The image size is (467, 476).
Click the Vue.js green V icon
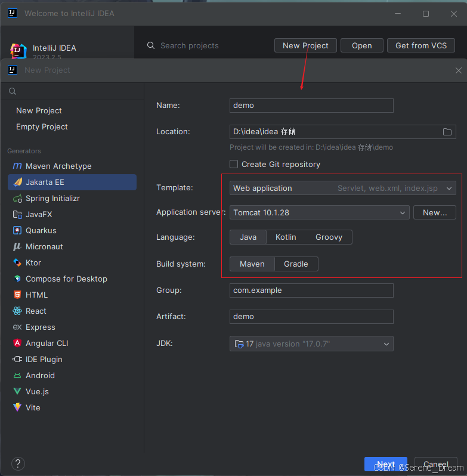click(x=17, y=391)
